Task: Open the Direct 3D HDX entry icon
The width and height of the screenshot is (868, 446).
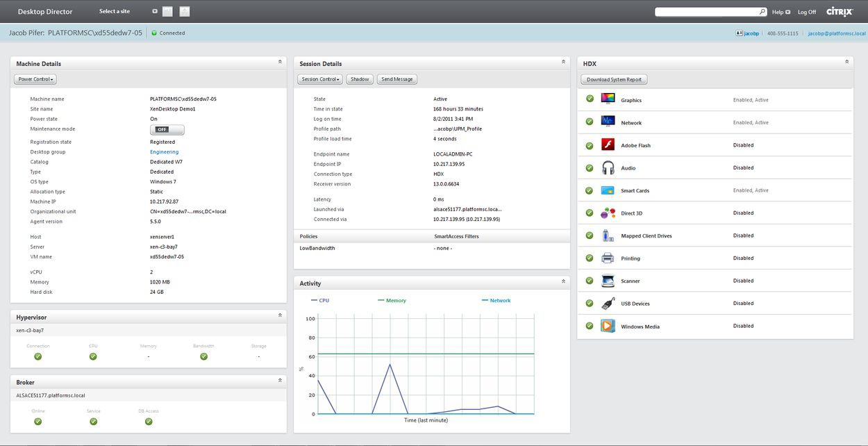Action: click(x=608, y=213)
